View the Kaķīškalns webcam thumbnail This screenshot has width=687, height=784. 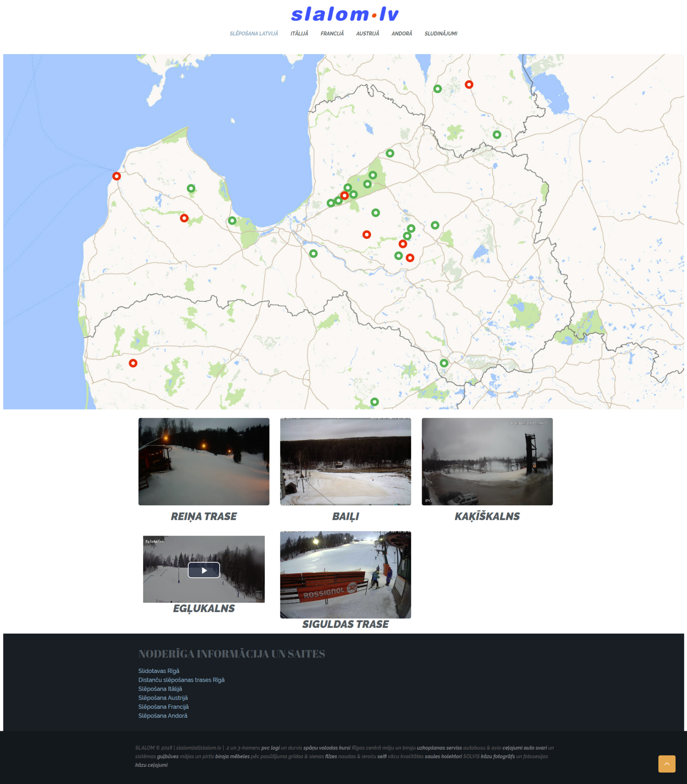click(487, 461)
